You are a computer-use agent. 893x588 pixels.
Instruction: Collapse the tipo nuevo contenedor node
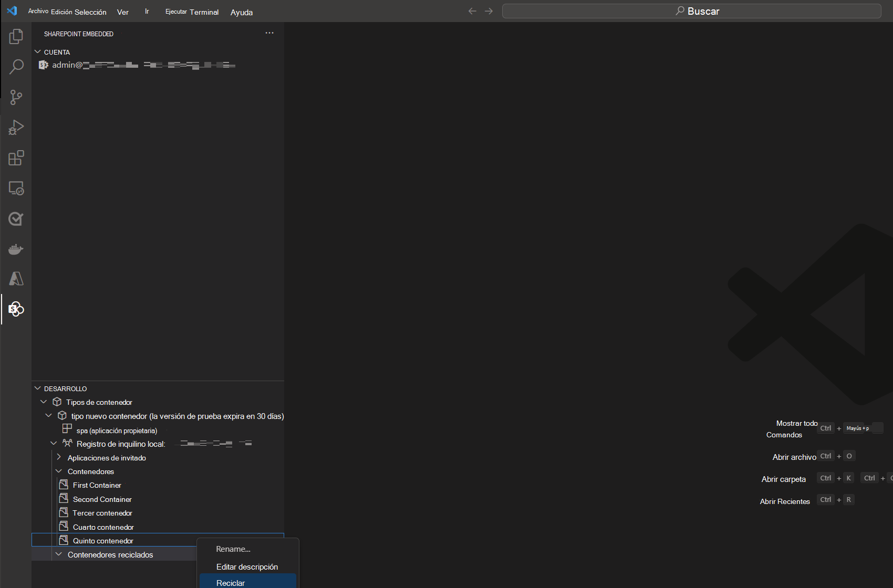[x=48, y=415]
